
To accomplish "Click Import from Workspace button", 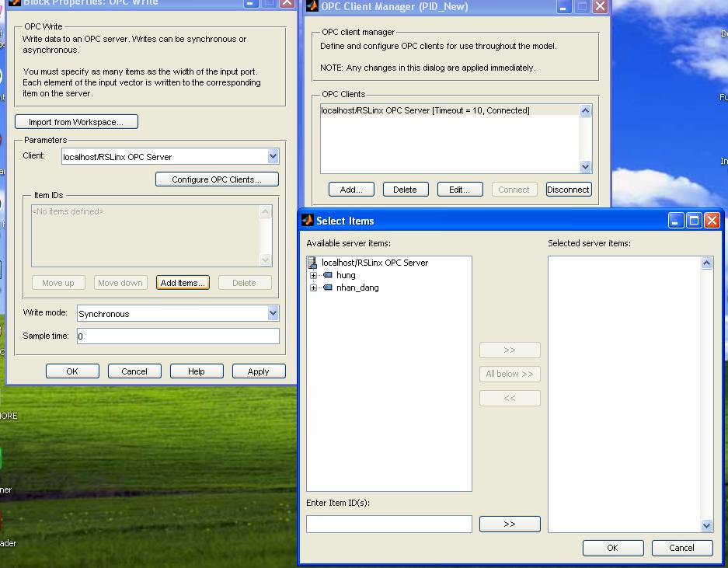I will [x=77, y=122].
